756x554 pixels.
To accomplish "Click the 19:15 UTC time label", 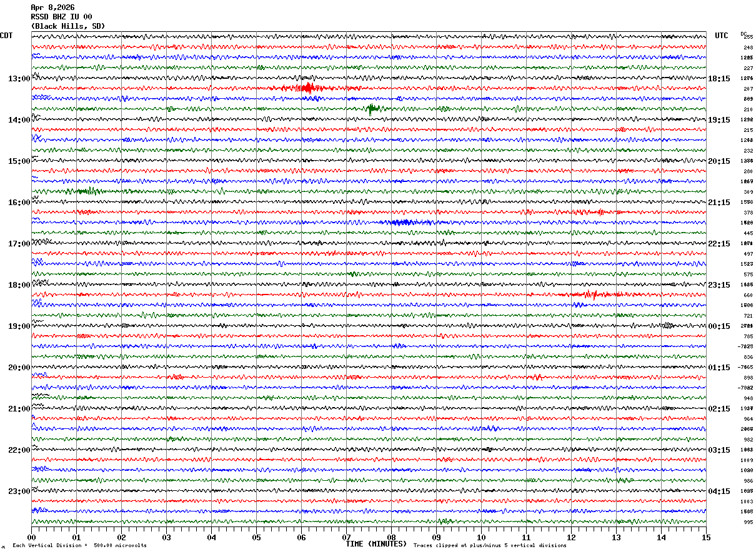I will tap(719, 120).
